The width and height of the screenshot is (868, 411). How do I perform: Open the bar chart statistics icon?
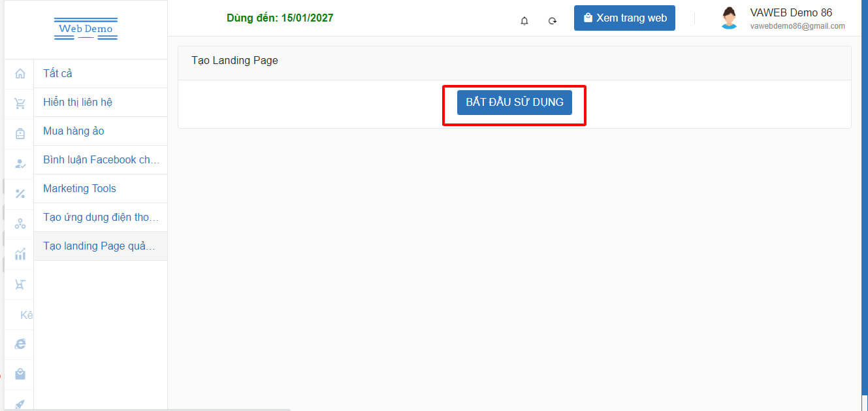(x=20, y=254)
